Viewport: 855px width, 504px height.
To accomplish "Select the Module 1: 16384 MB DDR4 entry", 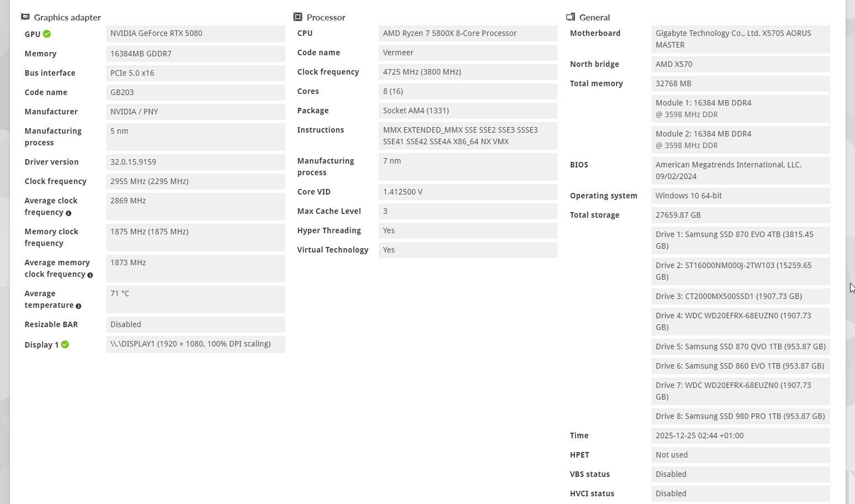I will click(741, 109).
